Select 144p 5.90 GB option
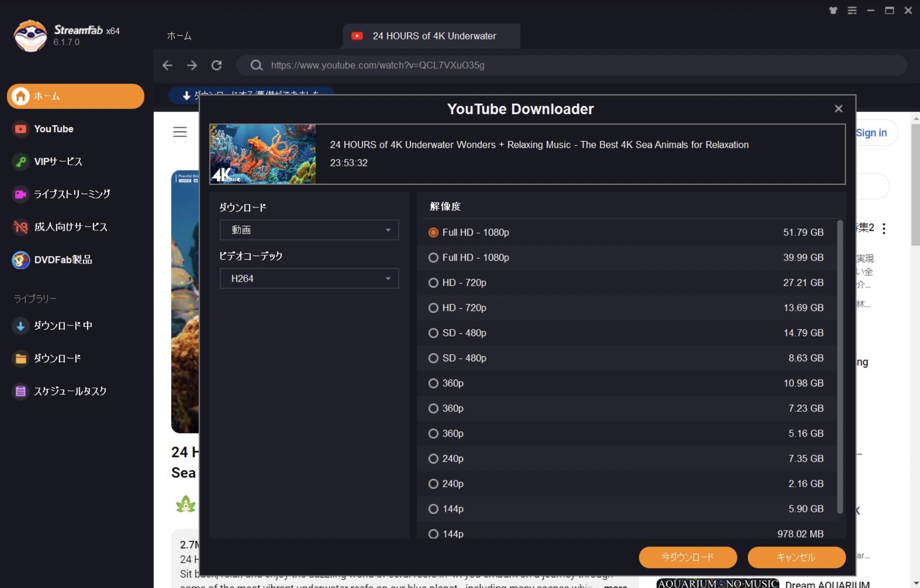 click(626, 509)
